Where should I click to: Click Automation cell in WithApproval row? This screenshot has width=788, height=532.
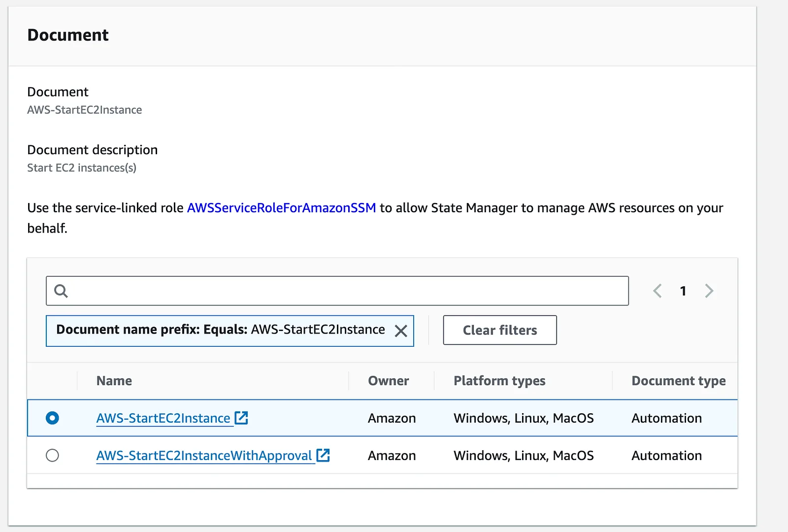[667, 456]
